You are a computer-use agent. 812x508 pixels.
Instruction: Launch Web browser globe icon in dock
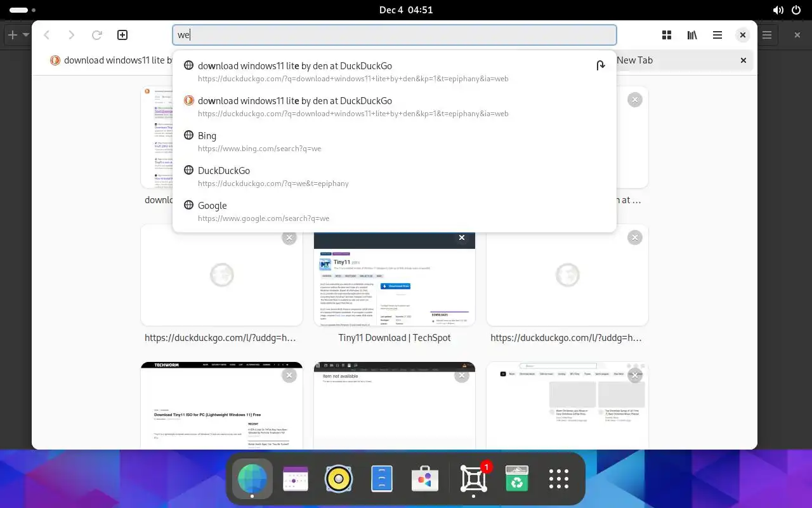coord(252,479)
